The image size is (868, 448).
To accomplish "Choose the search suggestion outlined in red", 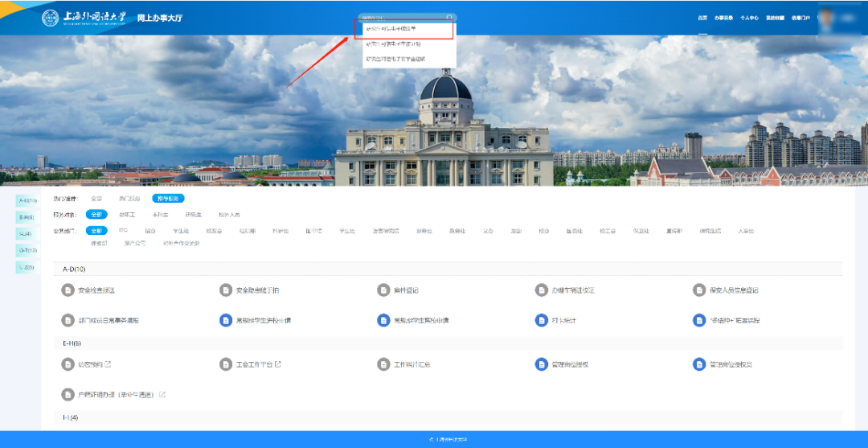I will tap(404, 29).
